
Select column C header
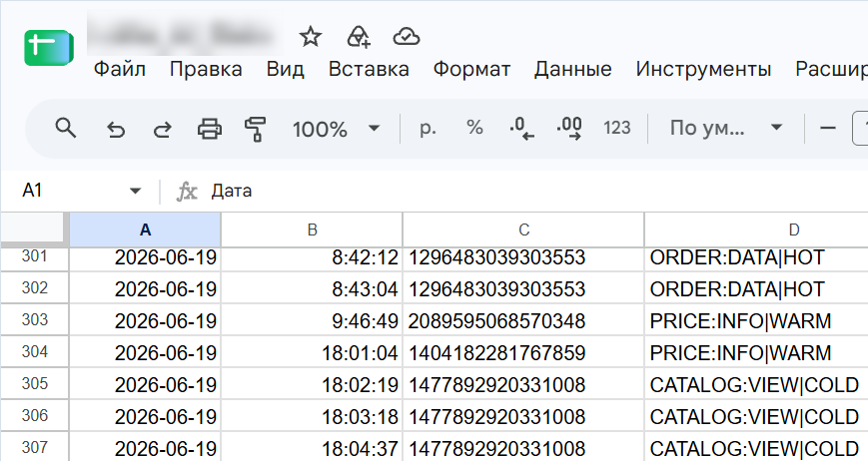pyautogui.click(x=523, y=230)
